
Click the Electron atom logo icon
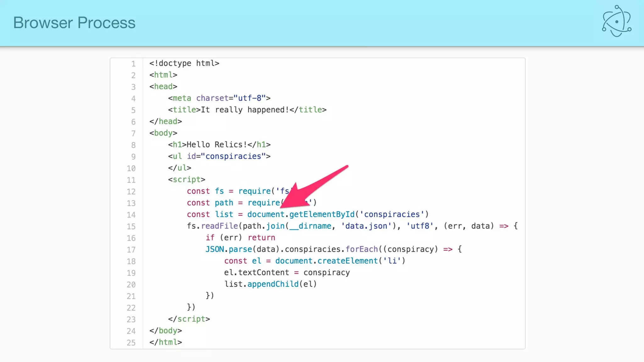coord(616,21)
